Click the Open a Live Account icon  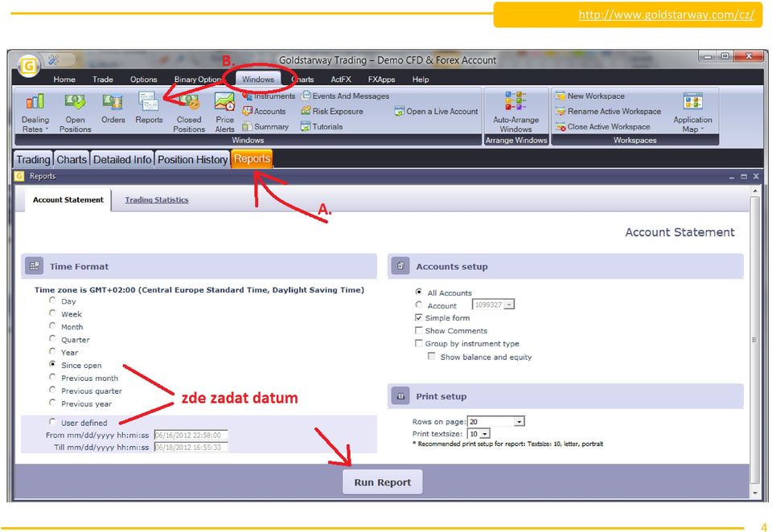click(400, 111)
